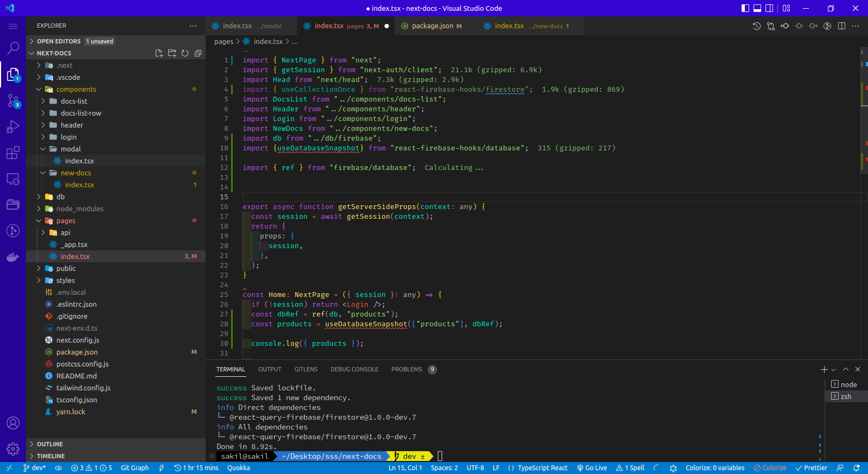The image size is (868, 474).
Task: Toggle Quokka in status bar
Action: 239,468
